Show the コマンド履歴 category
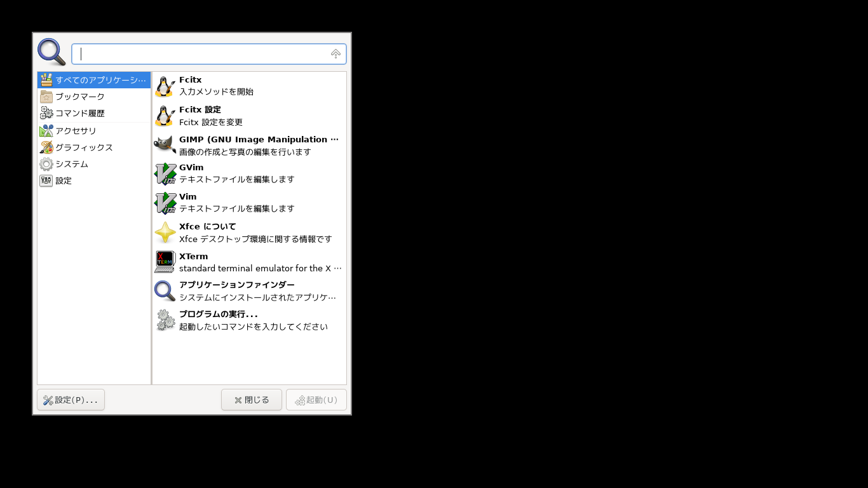The width and height of the screenshot is (868, 488). point(94,113)
